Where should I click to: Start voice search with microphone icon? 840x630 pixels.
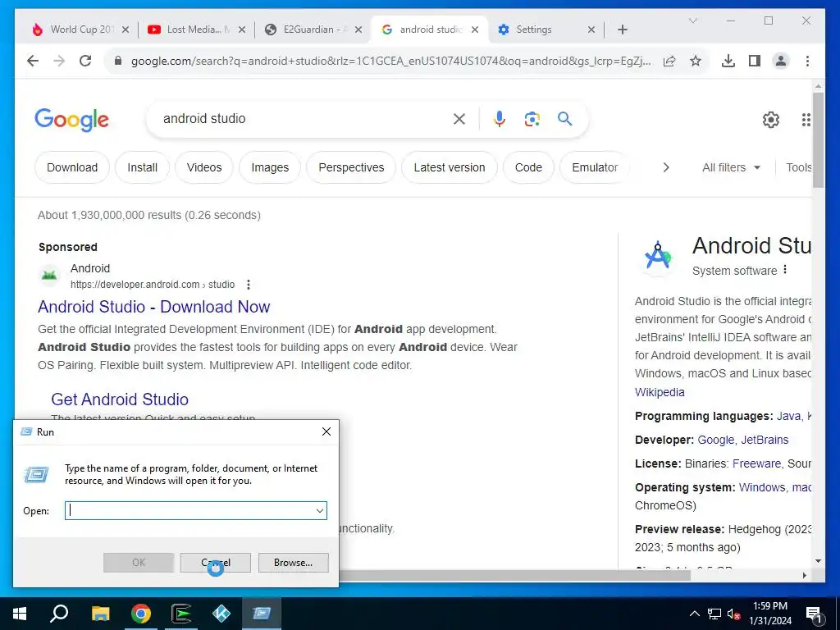(x=500, y=119)
